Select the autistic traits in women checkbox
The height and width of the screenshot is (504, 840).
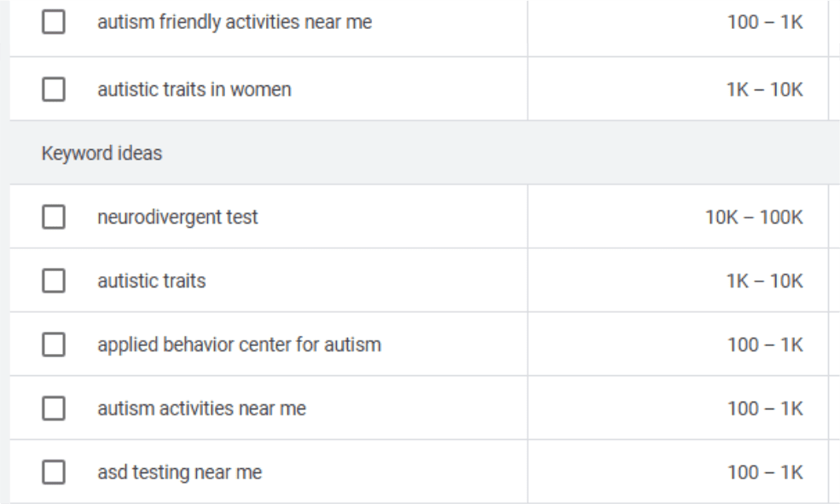pyautogui.click(x=53, y=89)
